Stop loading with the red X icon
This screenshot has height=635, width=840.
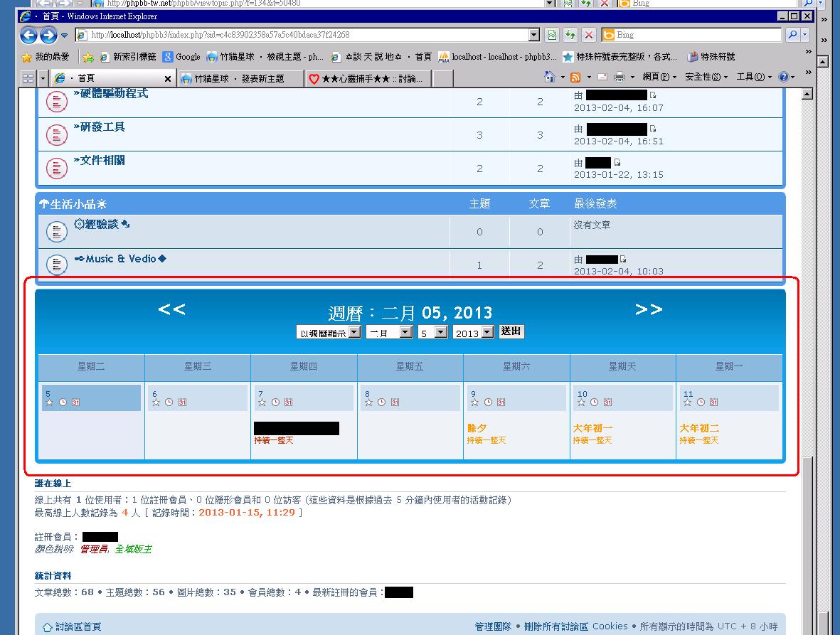point(589,36)
